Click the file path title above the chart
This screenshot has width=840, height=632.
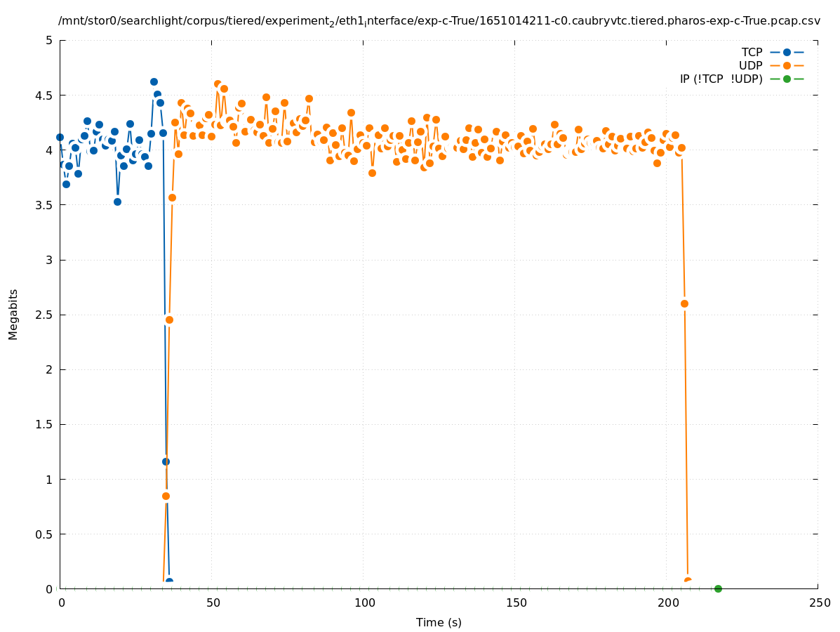pyautogui.click(x=439, y=21)
